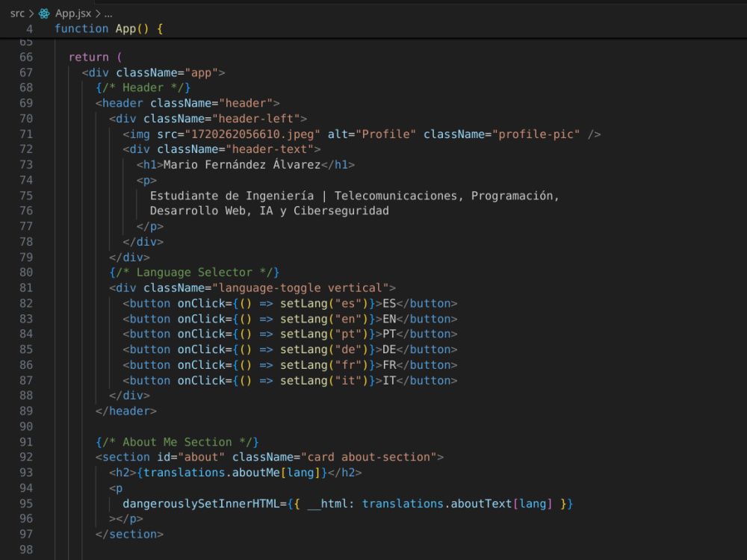Click the About Me Section comment
This screenshot has height=560, width=747.
177,442
